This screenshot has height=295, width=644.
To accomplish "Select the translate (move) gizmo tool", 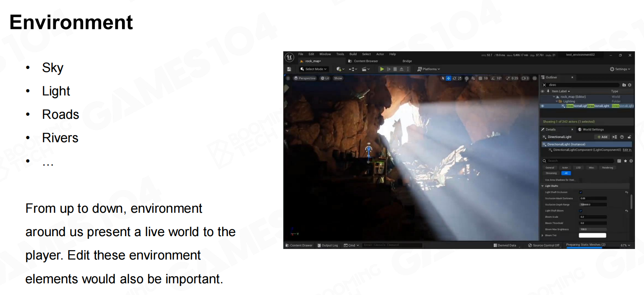I will tap(448, 78).
